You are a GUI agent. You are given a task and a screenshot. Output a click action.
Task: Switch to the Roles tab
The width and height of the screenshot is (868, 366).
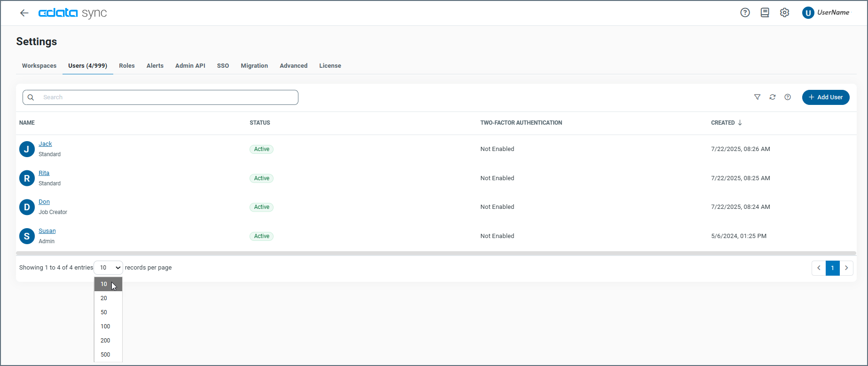tap(127, 66)
